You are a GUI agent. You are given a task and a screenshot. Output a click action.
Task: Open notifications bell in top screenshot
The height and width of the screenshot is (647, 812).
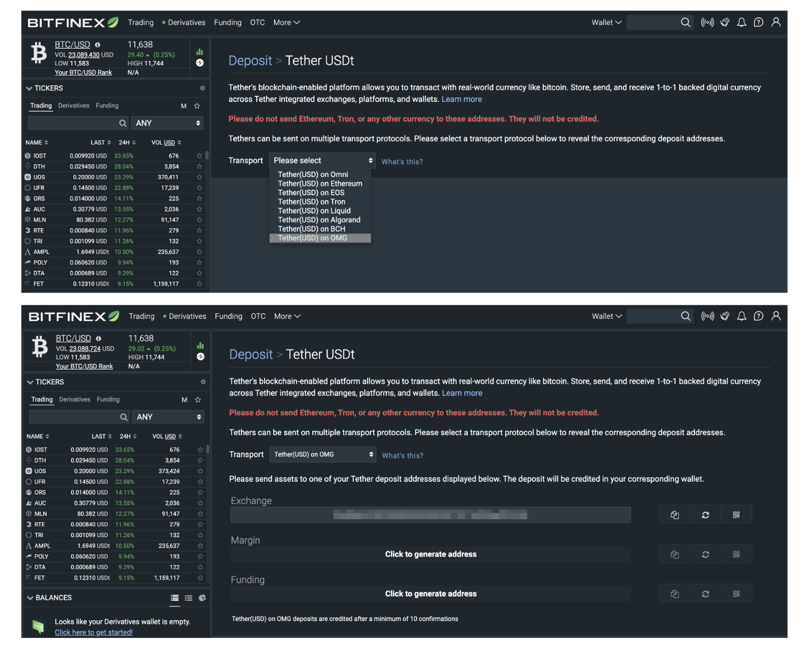[x=742, y=22]
